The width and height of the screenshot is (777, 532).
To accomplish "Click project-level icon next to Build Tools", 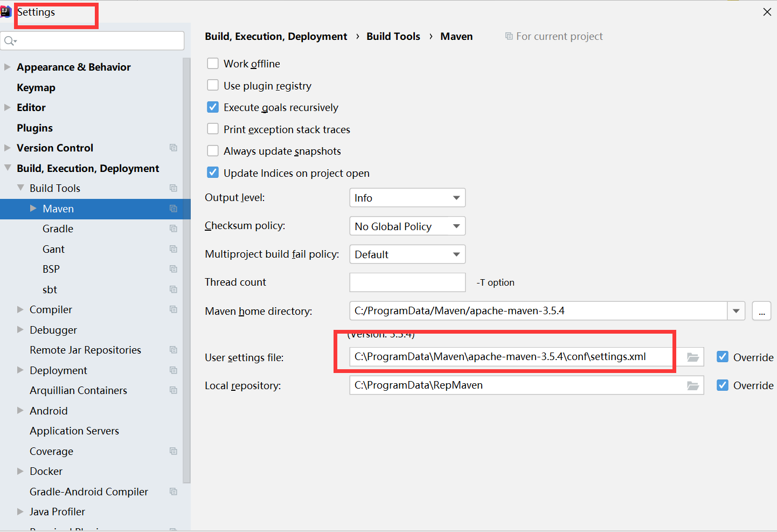I will pos(174,188).
